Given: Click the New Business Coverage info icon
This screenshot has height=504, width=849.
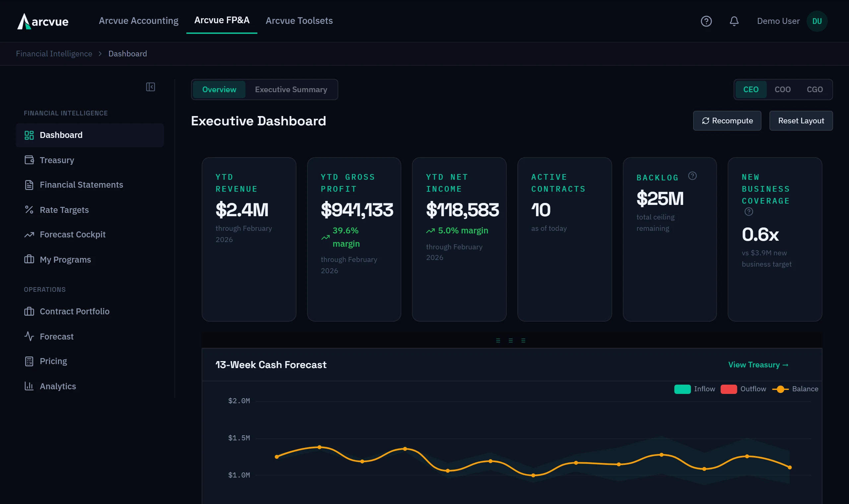Looking at the screenshot, I should [749, 212].
